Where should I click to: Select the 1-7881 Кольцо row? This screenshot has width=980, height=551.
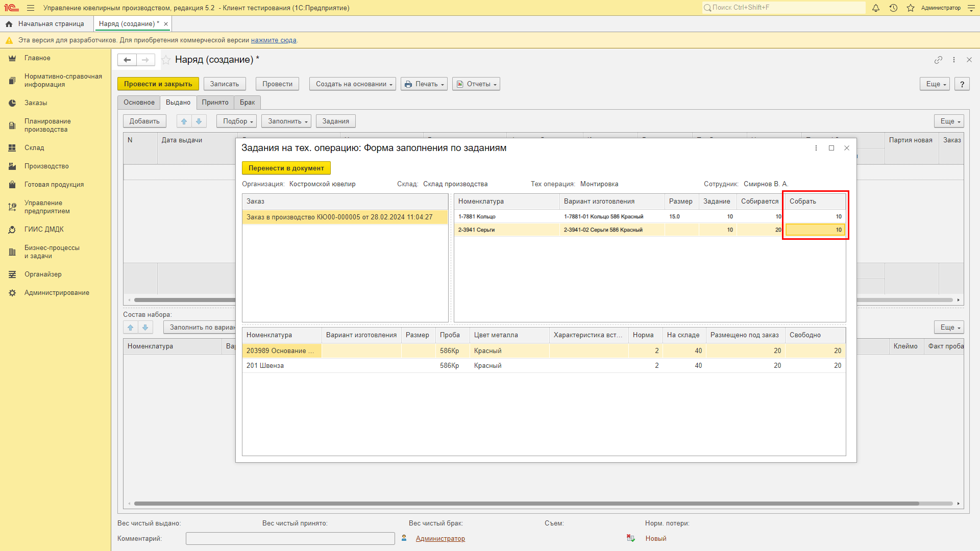click(650, 217)
